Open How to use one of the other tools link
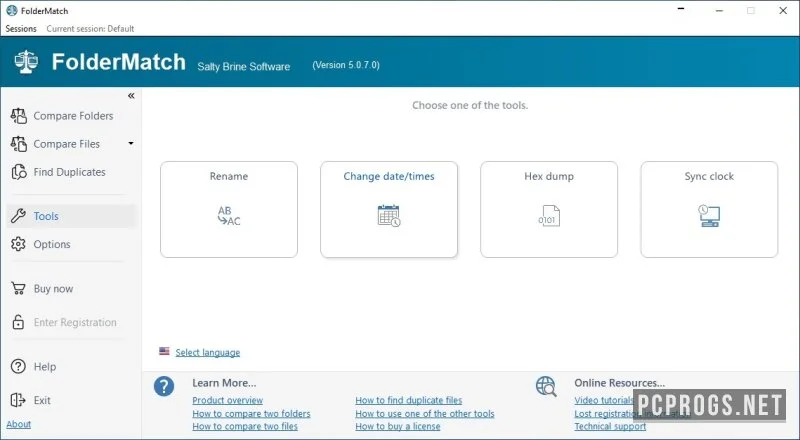Screen dimensions: 800x440 [x=425, y=413]
